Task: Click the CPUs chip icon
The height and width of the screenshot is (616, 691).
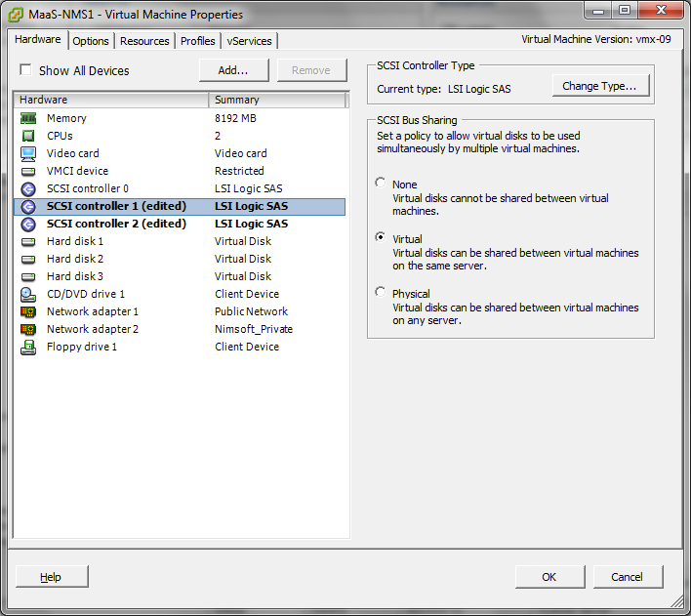Action: (28, 136)
